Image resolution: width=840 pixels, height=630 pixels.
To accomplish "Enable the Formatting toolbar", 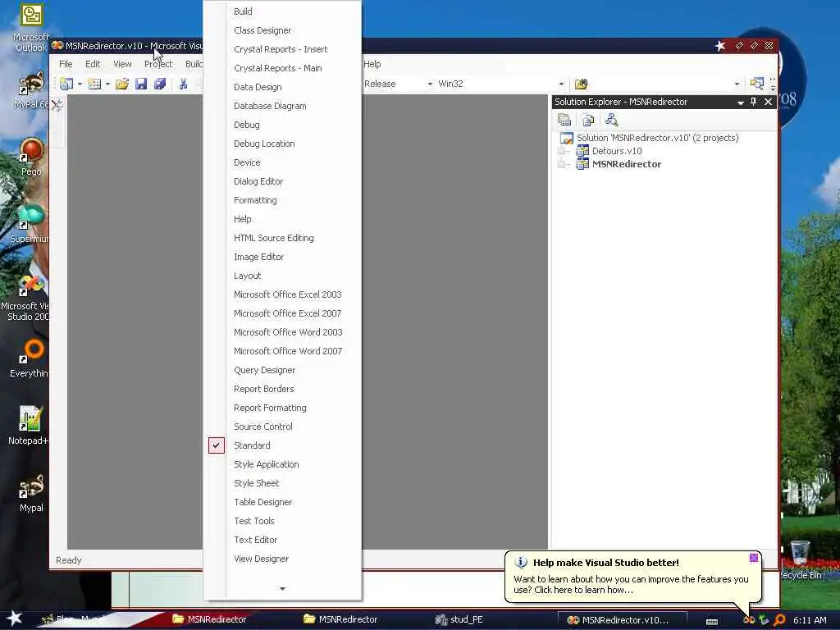I will 282,200.
